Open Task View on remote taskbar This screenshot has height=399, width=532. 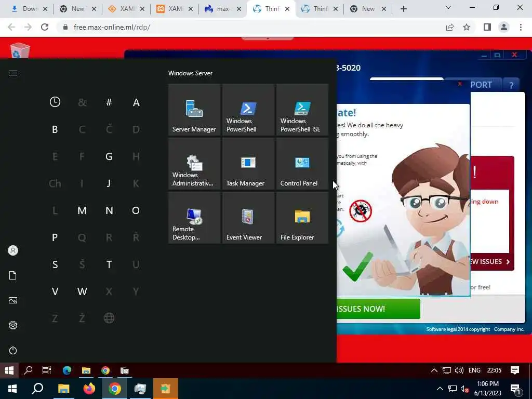[47, 370]
